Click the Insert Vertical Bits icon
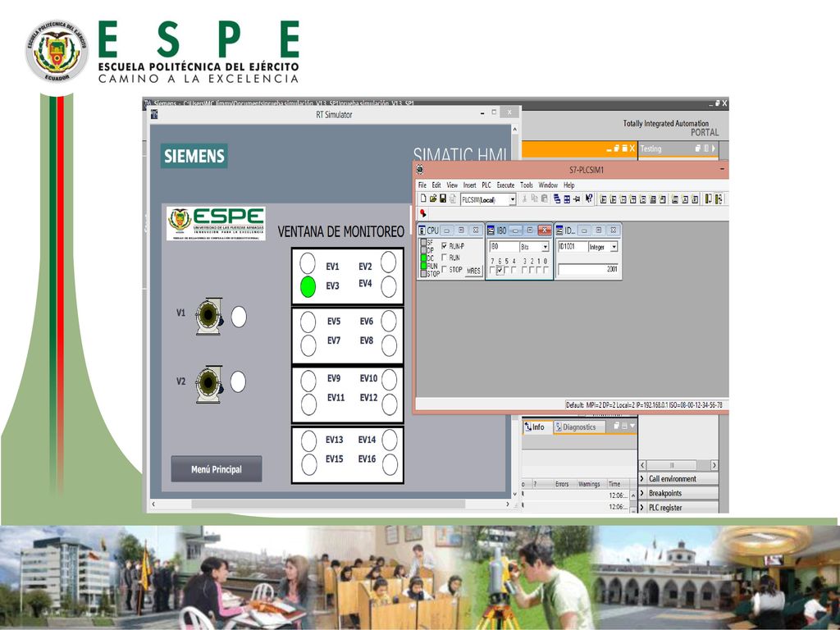This screenshot has height=630, width=840. coord(663,199)
